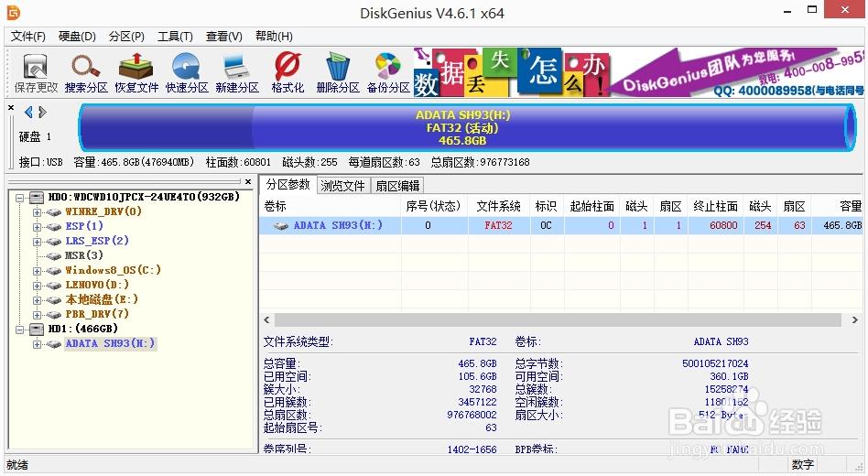
Task: Expand the Windows8_OS(C:) tree node
Action: (38, 270)
